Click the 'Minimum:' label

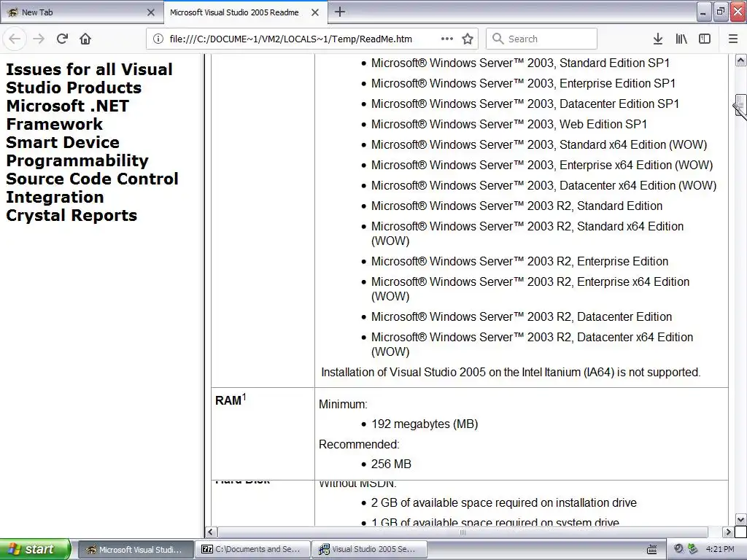pyautogui.click(x=343, y=404)
